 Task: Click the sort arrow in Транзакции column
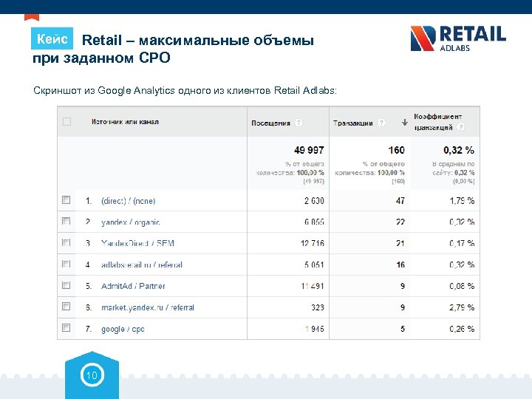click(x=404, y=123)
